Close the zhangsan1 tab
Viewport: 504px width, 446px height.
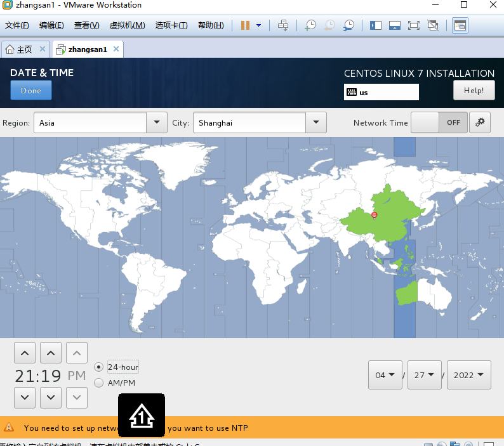116,49
